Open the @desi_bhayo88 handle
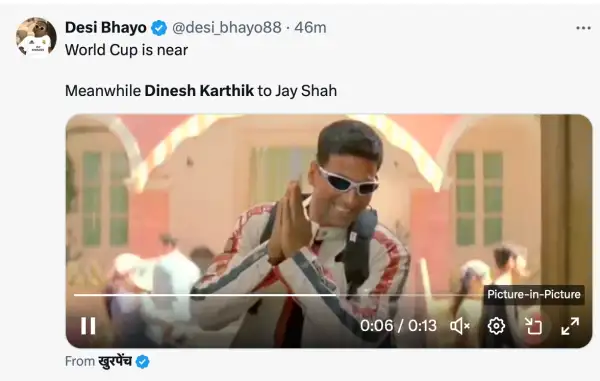This screenshot has height=381, width=600. pos(227,28)
